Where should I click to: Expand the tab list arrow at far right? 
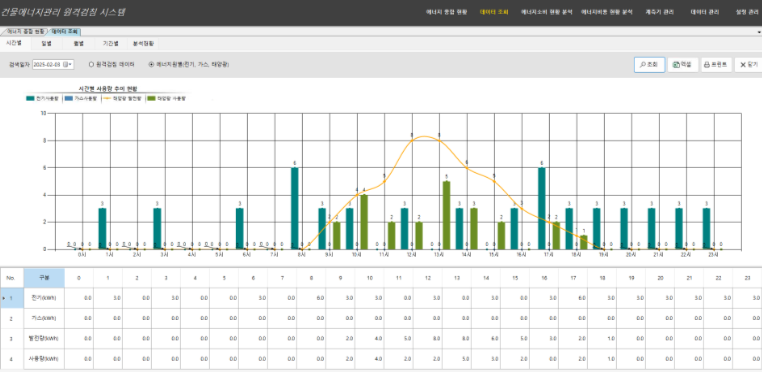click(x=759, y=32)
